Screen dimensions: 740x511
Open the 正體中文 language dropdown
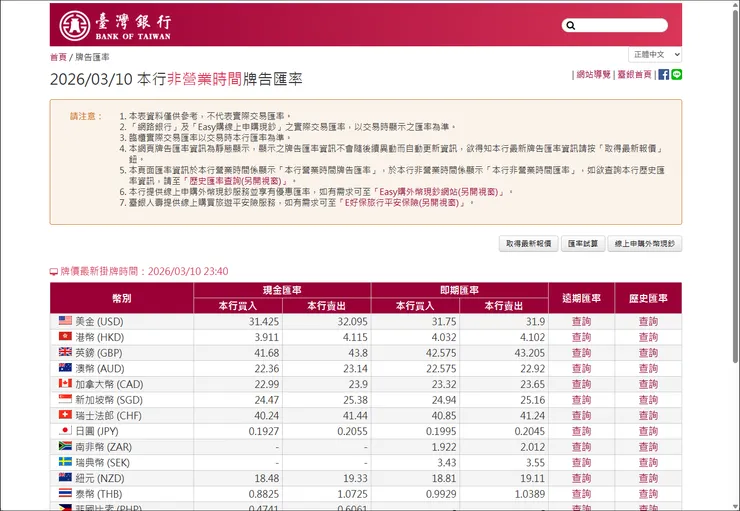pos(655,54)
